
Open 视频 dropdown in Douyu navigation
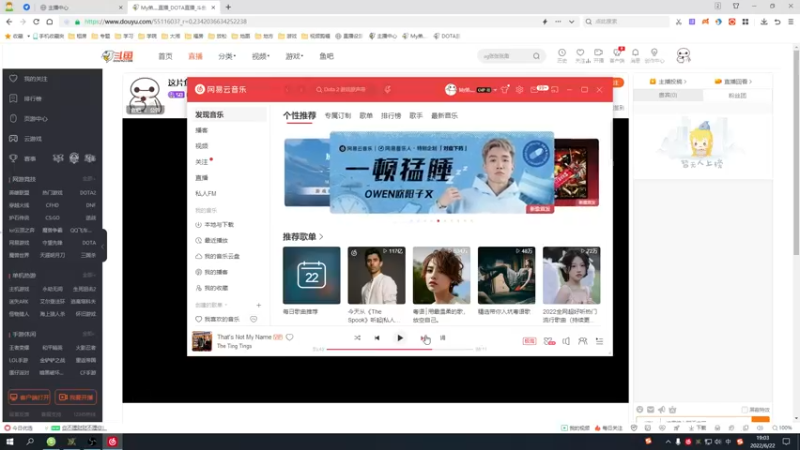tap(260, 56)
